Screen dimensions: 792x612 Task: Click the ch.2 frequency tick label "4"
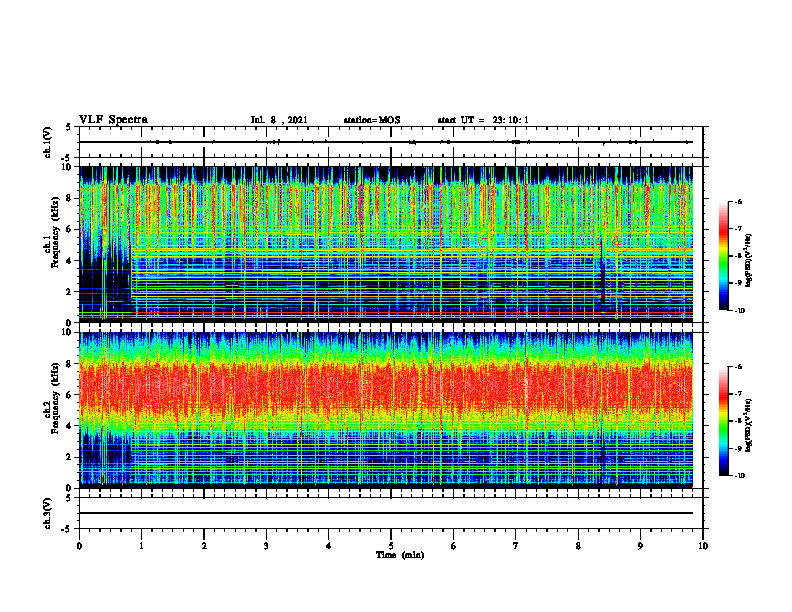click(70, 426)
